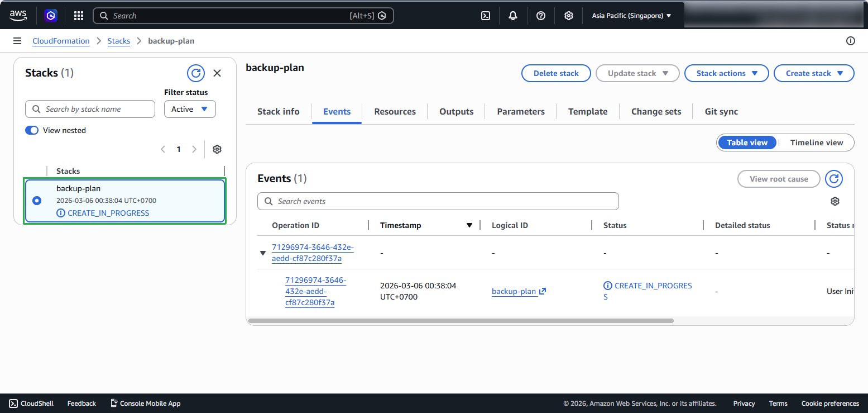Screen dimensions: 868x413
Task: Refresh the Stacks list
Action: (196, 73)
